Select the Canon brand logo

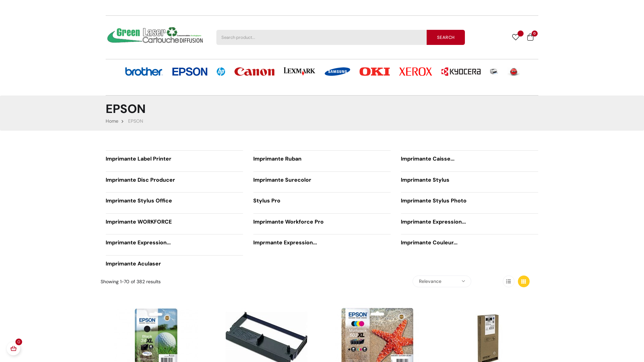pyautogui.click(x=254, y=71)
